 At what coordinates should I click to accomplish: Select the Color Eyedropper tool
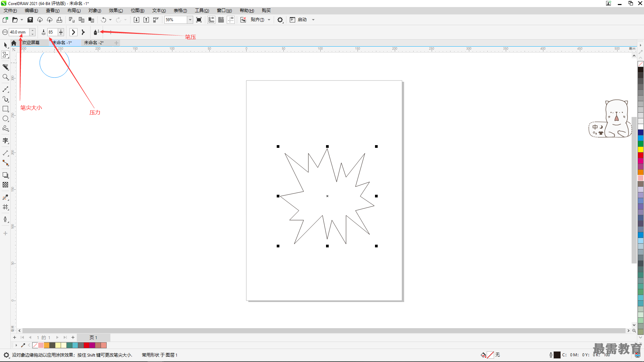5,197
